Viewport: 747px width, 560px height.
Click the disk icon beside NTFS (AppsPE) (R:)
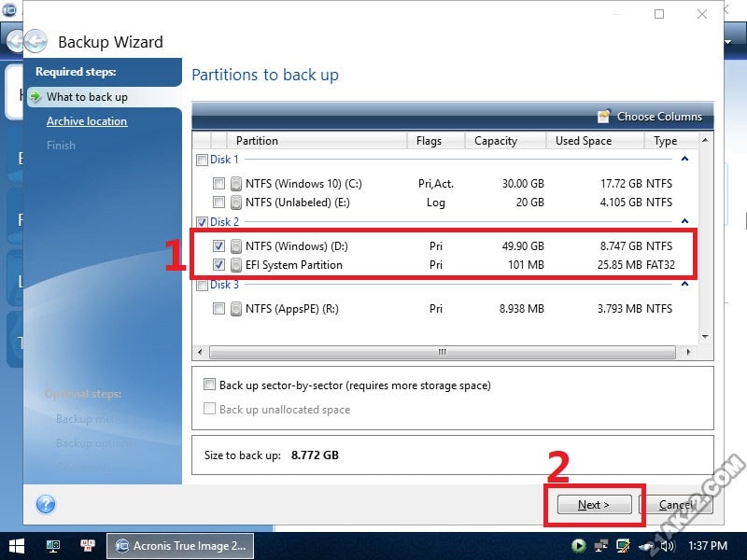236,309
